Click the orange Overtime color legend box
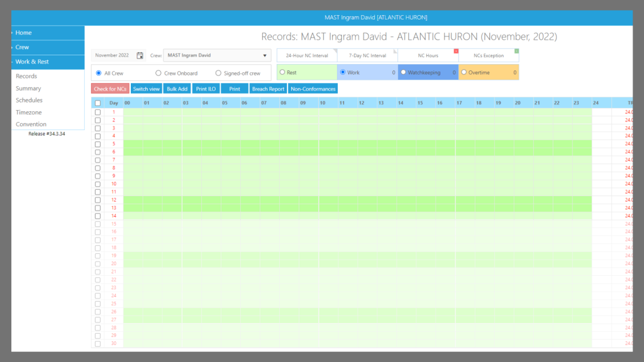Viewport: 644px width, 362px height. point(489,72)
